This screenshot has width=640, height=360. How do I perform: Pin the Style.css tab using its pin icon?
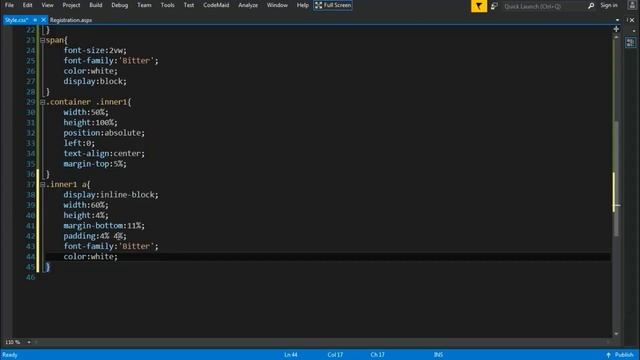pyautogui.click(x=35, y=20)
